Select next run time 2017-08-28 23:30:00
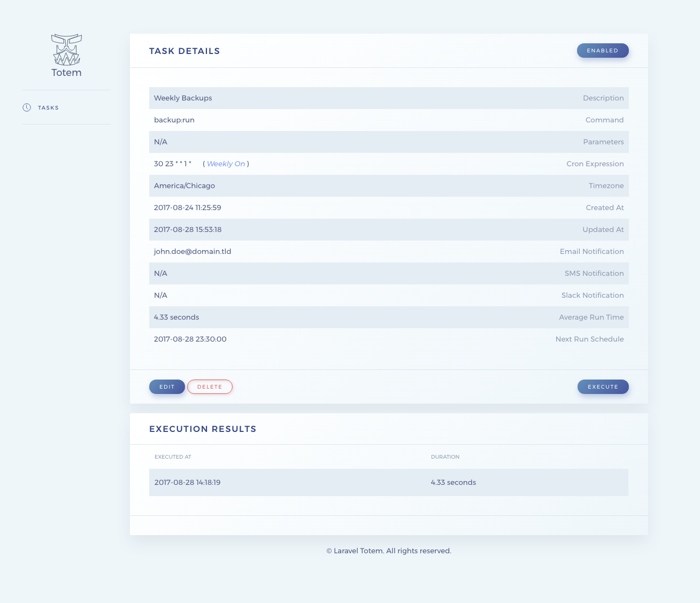This screenshot has width=700, height=603. click(x=190, y=339)
